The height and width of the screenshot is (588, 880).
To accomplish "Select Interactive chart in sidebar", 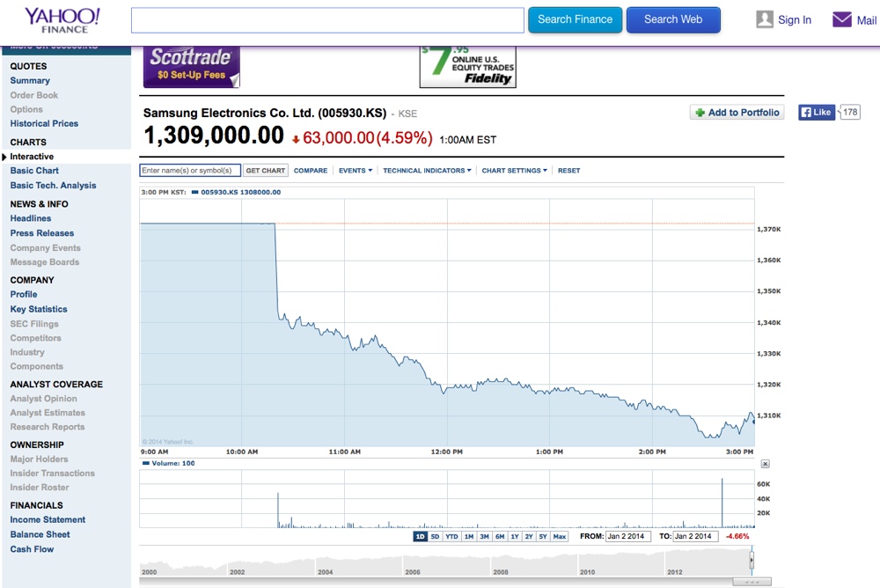I will click(32, 157).
